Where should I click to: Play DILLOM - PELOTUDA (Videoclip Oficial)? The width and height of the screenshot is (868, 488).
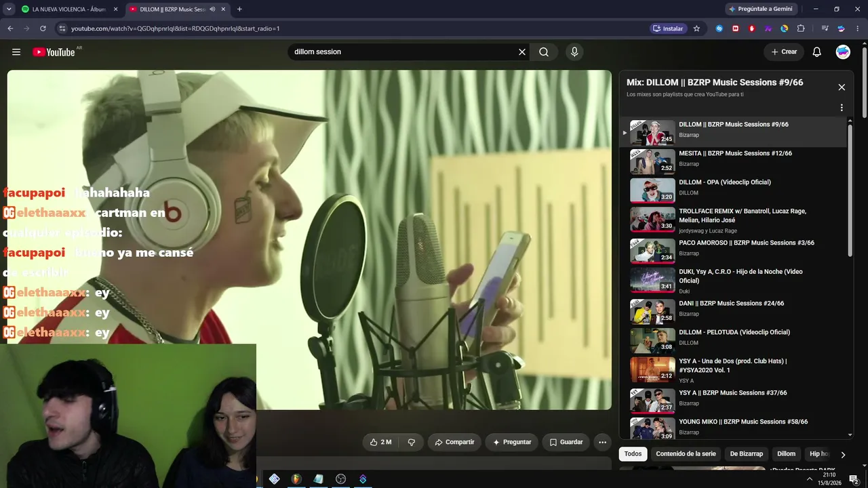(734, 340)
